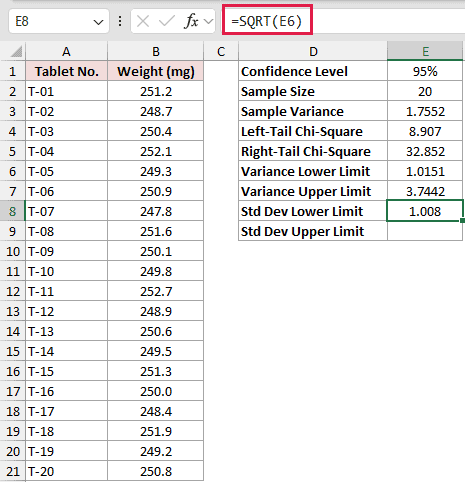Screen dimensions: 465x482
Task: Click the 'Std Dev Upper Limit' label cell
Action: [313, 231]
